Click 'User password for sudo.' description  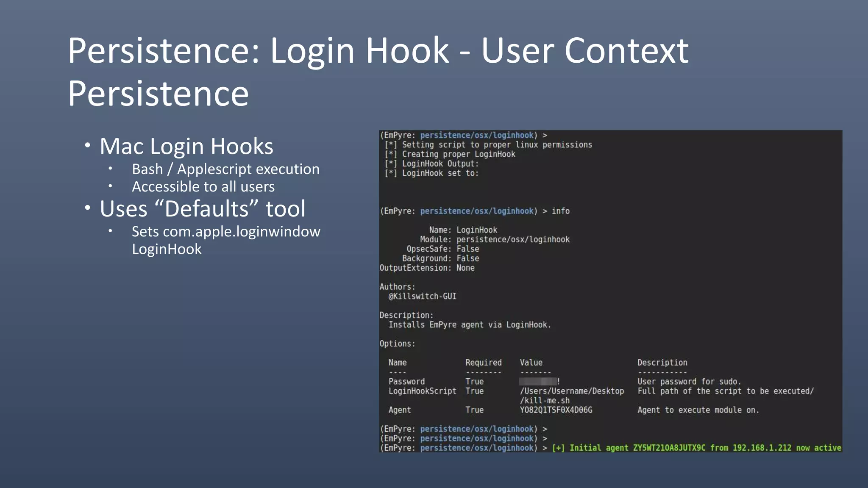tap(689, 382)
